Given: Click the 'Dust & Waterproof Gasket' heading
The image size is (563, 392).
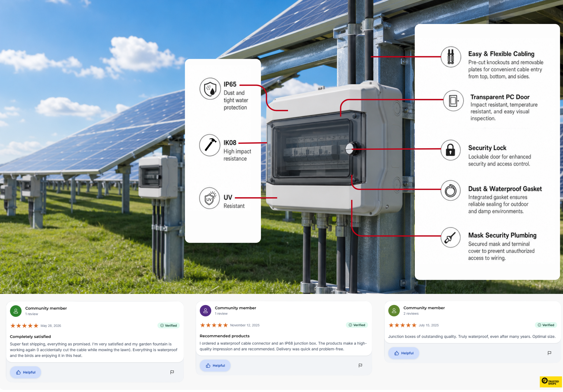Looking at the screenshot, I should pos(505,189).
